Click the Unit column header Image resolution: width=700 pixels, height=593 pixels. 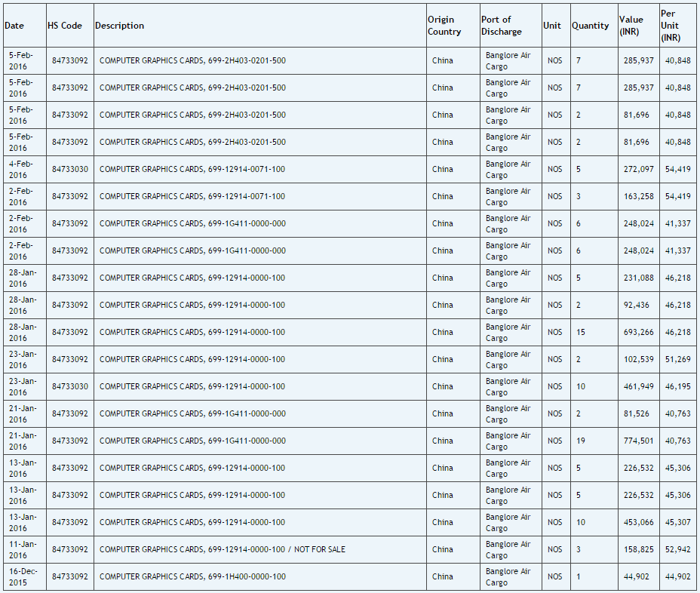tap(552, 26)
